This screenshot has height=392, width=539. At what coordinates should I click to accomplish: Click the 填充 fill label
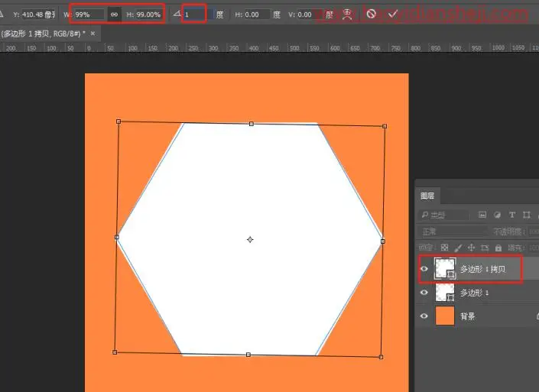515,248
